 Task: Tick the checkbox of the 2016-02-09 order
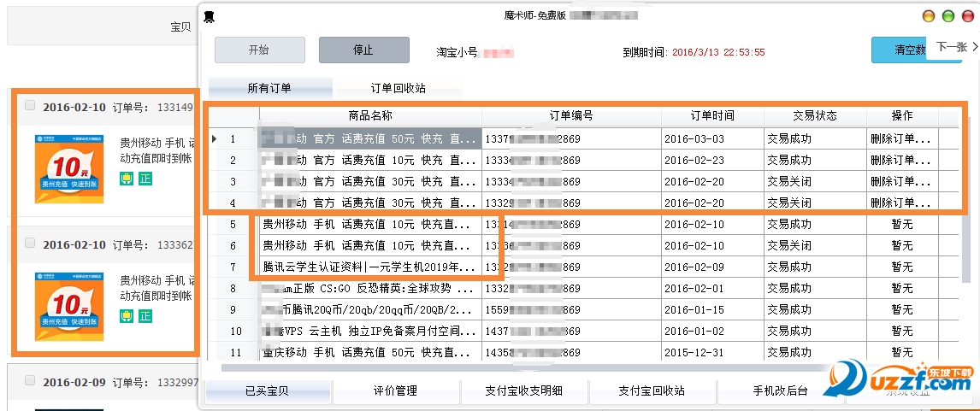point(30,380)
